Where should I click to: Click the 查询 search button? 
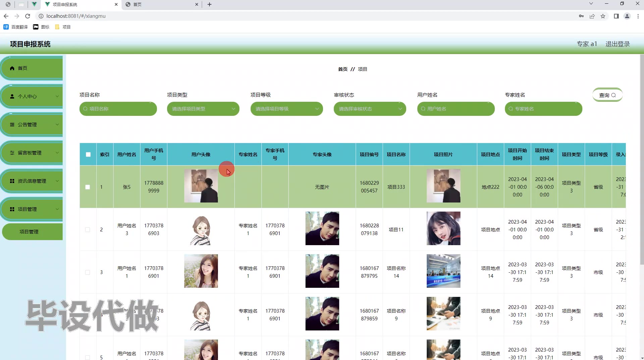[607, 95]
